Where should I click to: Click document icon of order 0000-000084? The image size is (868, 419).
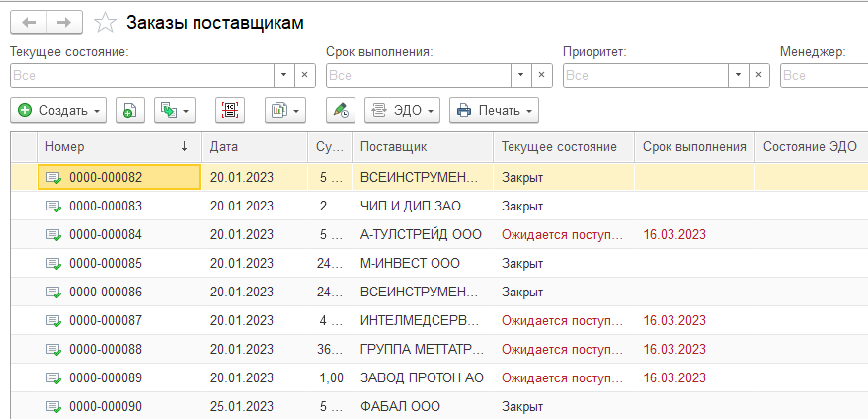tap(53, 235)
